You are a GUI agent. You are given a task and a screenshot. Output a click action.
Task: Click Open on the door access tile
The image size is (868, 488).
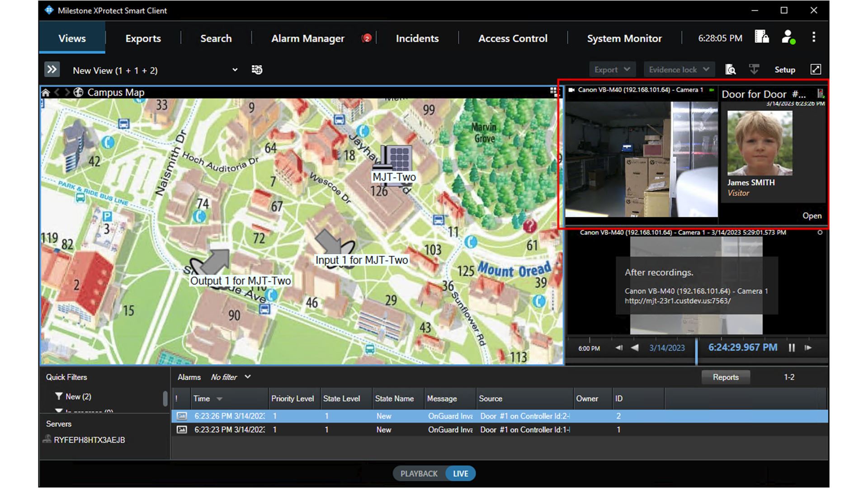[812, 216]
